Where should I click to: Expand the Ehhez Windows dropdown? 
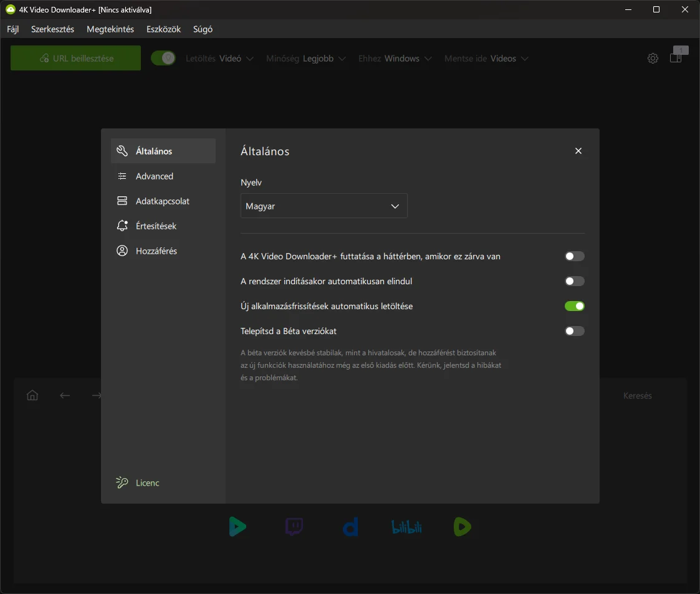click(395, 59)
